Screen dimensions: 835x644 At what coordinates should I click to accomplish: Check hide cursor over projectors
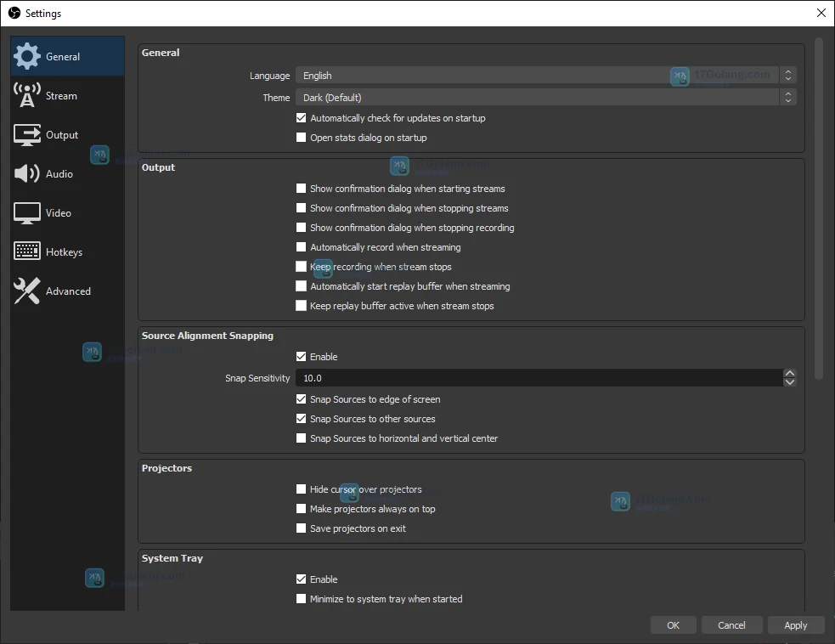tap(301, 489)
